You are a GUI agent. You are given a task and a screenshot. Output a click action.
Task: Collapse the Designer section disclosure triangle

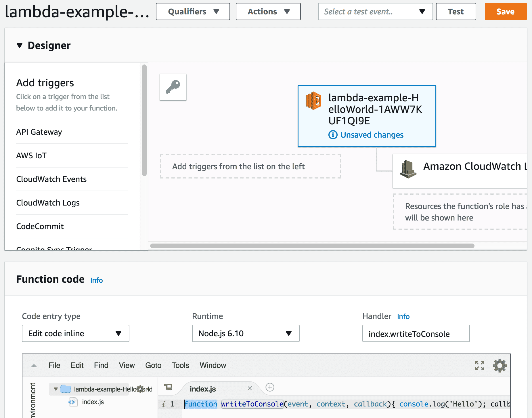click(20, 45)
